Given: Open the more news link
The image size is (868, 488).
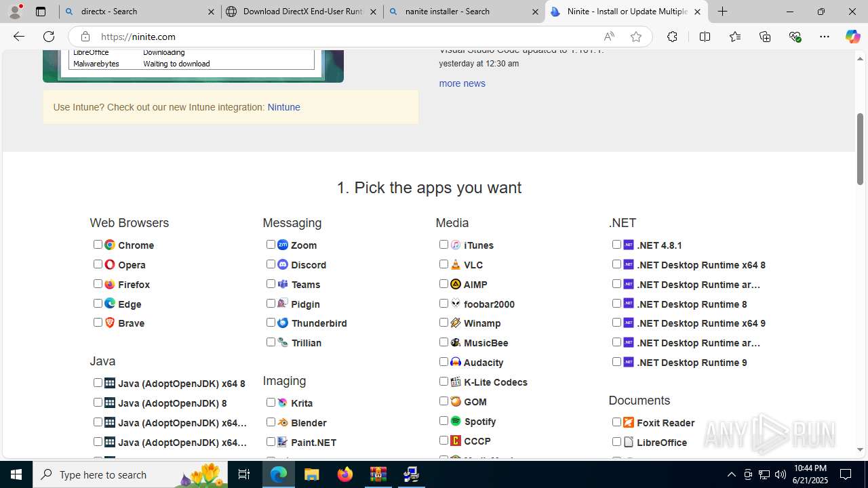Looking at the screenshot, I should [462, 83].
